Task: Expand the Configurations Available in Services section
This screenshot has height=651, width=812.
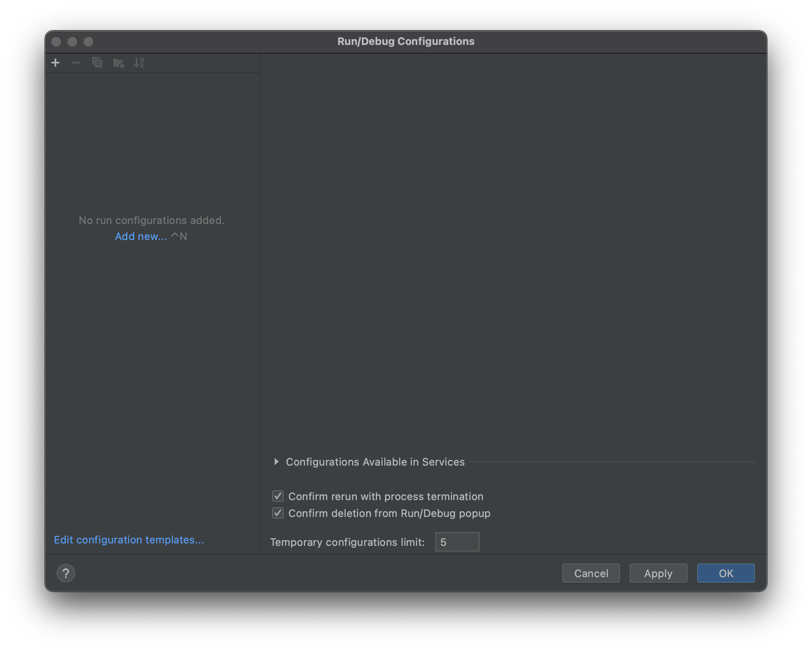Action: pyautogui.click(x=276, y=462)
